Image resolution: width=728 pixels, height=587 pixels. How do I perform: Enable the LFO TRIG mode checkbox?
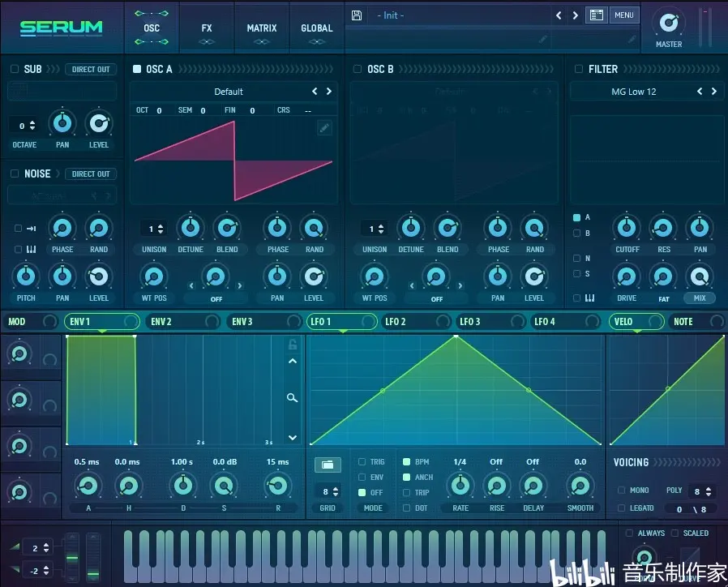(x=362, y=462)
